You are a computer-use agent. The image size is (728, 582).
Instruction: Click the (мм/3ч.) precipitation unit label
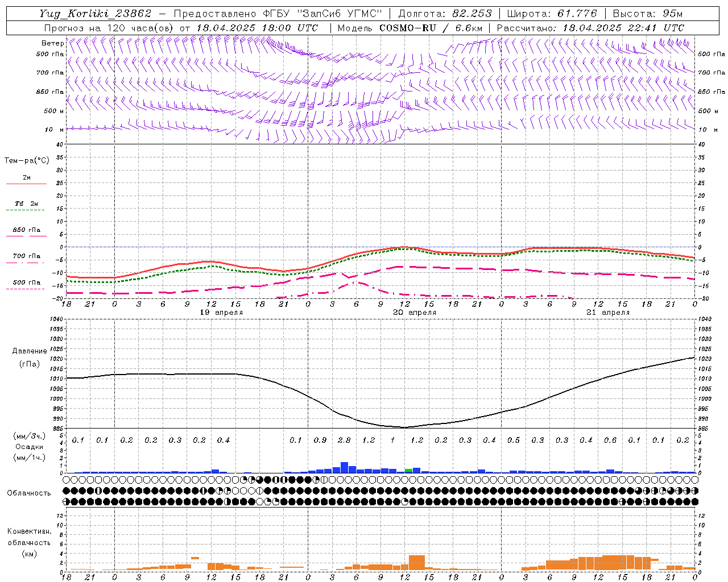[x=29, y=436]
